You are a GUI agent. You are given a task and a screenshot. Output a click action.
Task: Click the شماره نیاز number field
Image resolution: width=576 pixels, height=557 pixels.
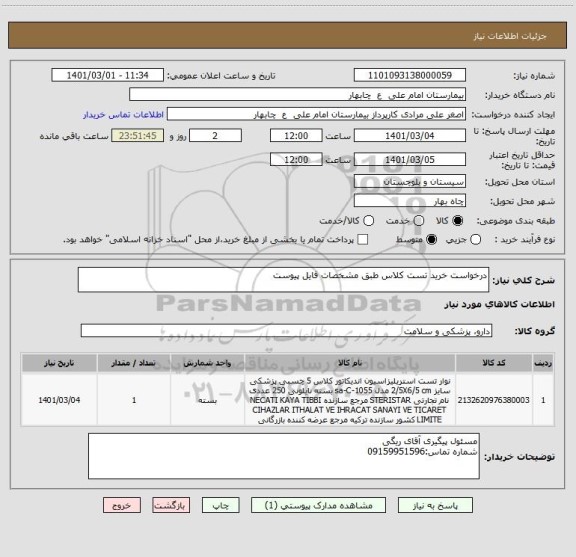point(410,75)
